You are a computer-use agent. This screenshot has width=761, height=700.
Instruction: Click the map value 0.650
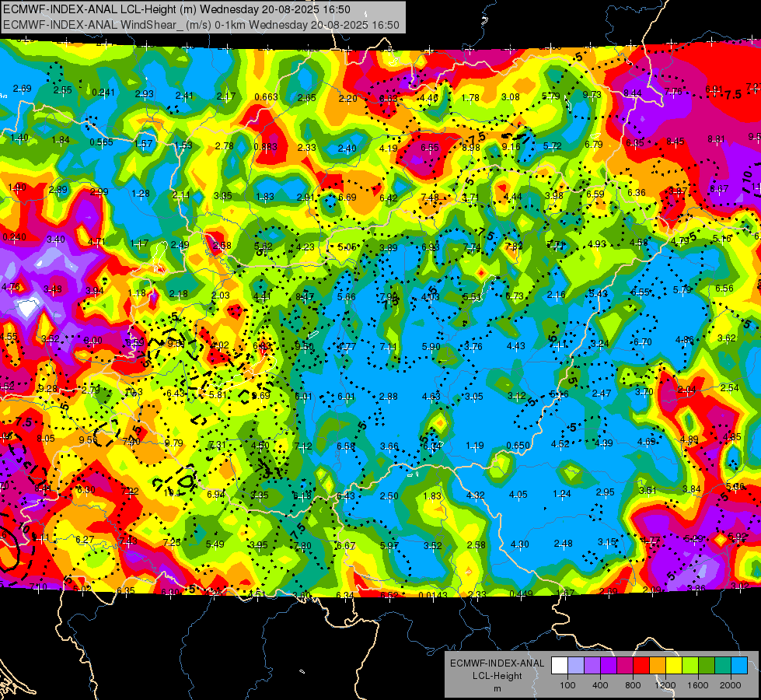point(518,446)
